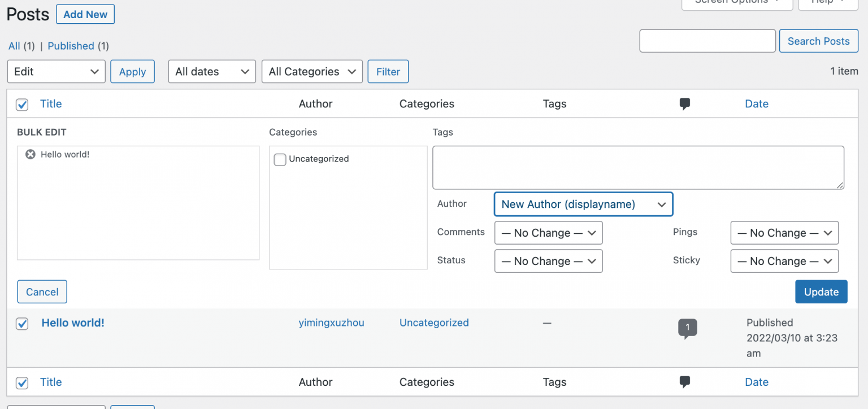This screenshot has width=868, height=409.
Task: Toggle the select-all checkbox beside Title
Action: pos(21,105)
